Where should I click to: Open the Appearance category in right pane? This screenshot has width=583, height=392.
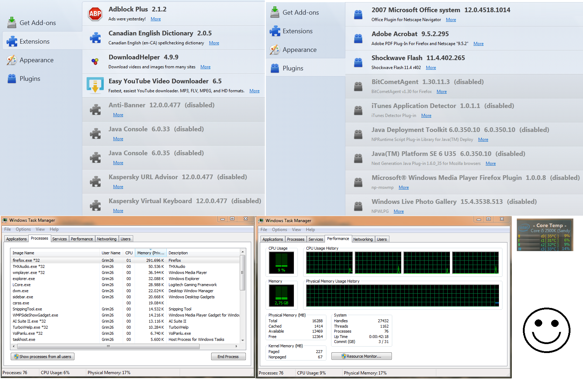(306, 49)
